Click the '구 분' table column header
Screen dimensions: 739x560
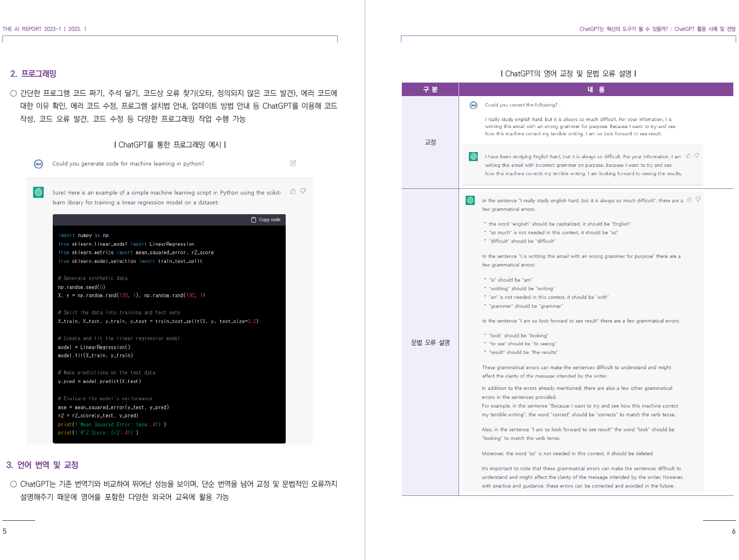[430, 90]
